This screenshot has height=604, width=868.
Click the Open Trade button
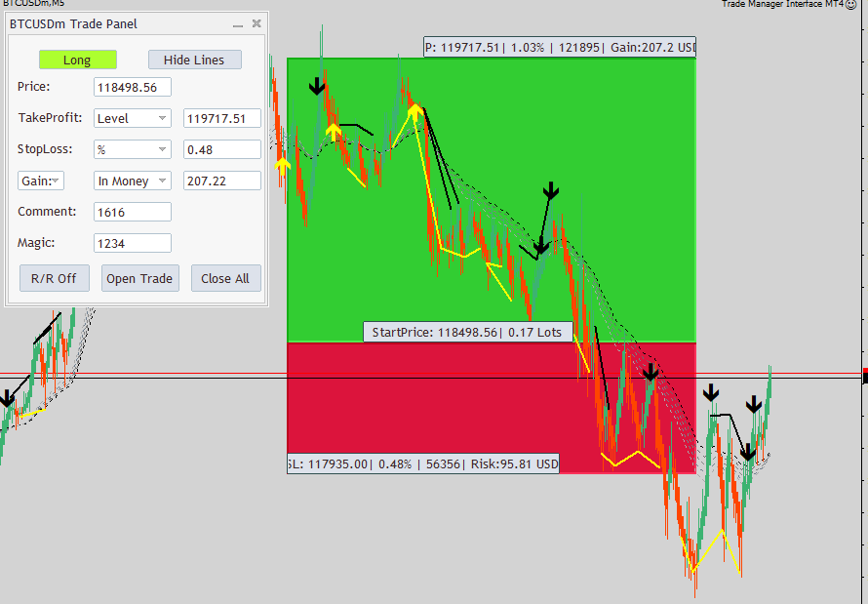140,278
